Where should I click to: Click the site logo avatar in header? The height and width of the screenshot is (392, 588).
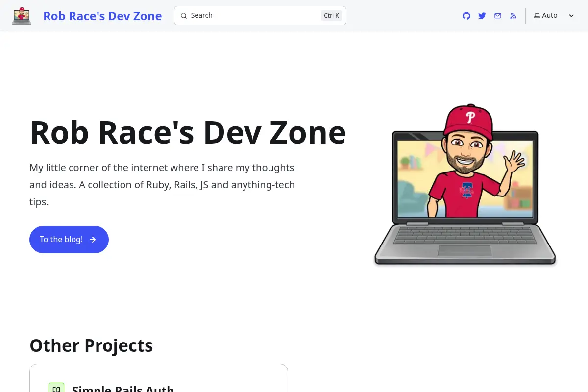[22, 16]
